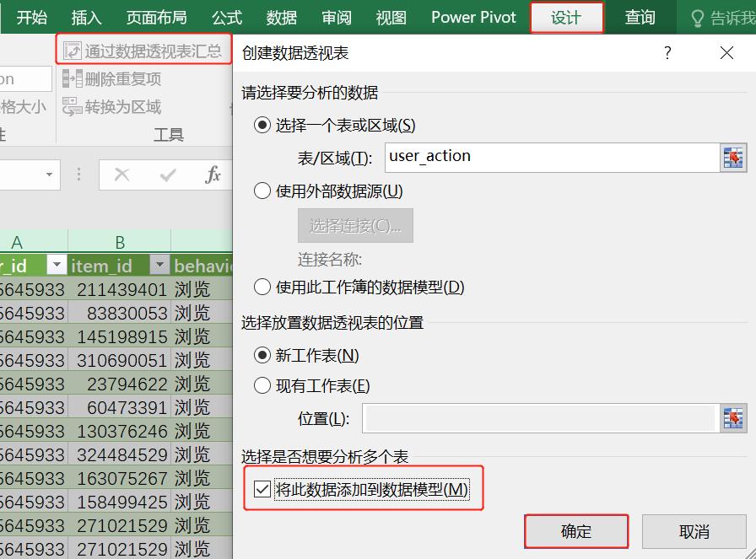
Task: Click the checkmark Enter icon in formula bar
Action: coord(165,175)
